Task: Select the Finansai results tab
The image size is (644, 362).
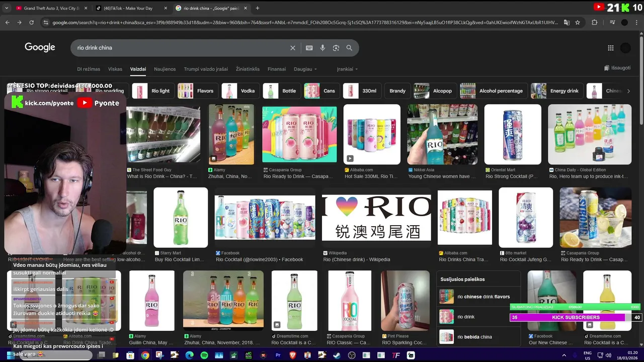Action: pos(277,69)
